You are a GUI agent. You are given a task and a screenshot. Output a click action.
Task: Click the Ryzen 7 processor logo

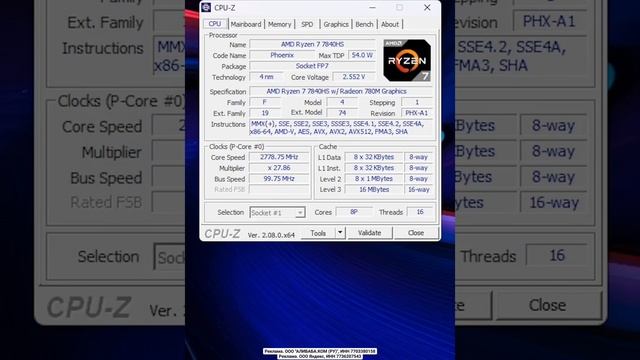pos(407,60)
